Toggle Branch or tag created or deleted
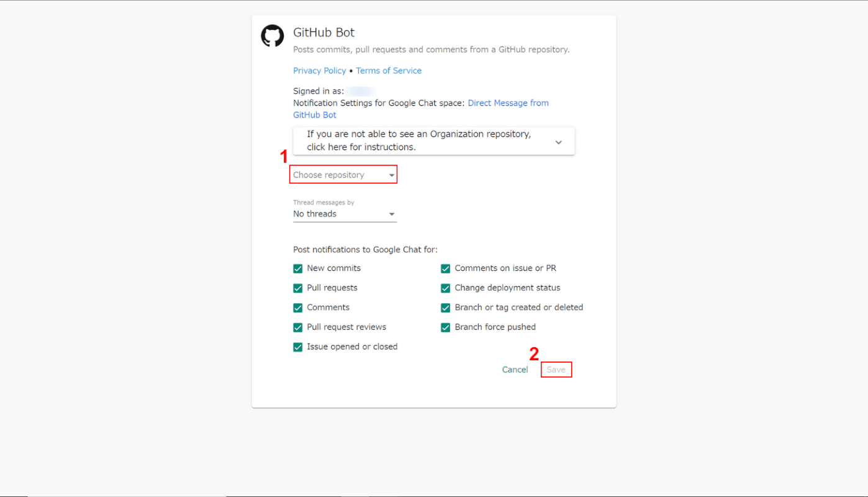The image size is (868, 497). 446,308
